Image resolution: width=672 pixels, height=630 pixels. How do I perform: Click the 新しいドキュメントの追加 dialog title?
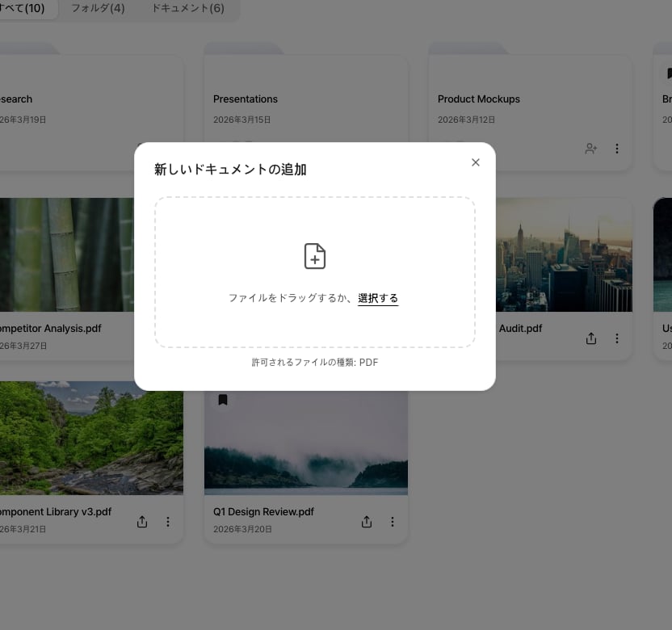[x=230, y=170]
